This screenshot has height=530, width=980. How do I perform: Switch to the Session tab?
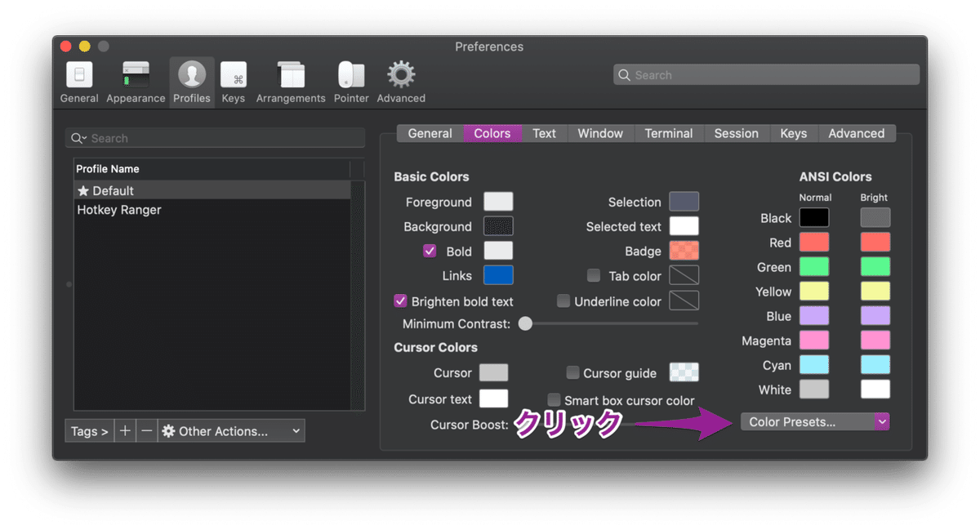point(737,133)
